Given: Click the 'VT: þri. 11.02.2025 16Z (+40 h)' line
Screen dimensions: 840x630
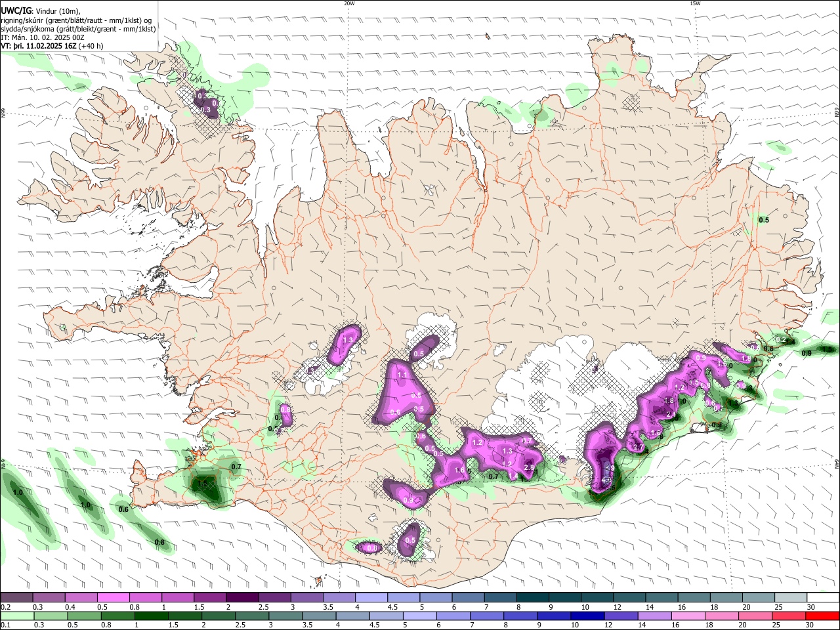Looking at the screenshot, I should pyautogui.click(x=52, y=46).
